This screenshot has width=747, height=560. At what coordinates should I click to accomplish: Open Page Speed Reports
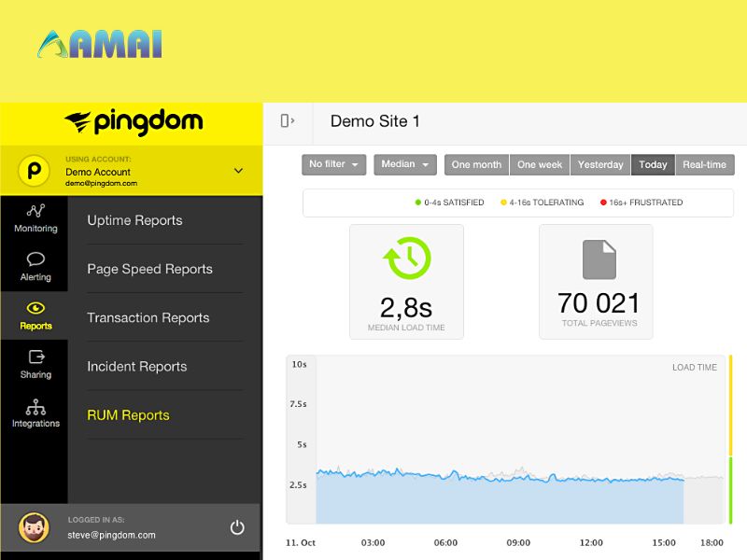[x=150, y=269]
